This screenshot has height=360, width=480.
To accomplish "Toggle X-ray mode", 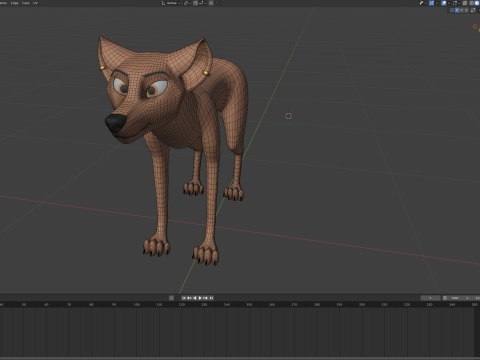I will click(x=465, y=3).
